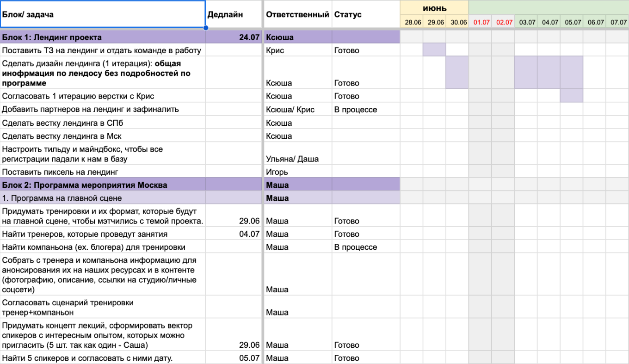The width and height of the screenshot is (629, 364).
Task: Select the "июнь" month header
Action: pyautogui.click(x=434, y=7)
